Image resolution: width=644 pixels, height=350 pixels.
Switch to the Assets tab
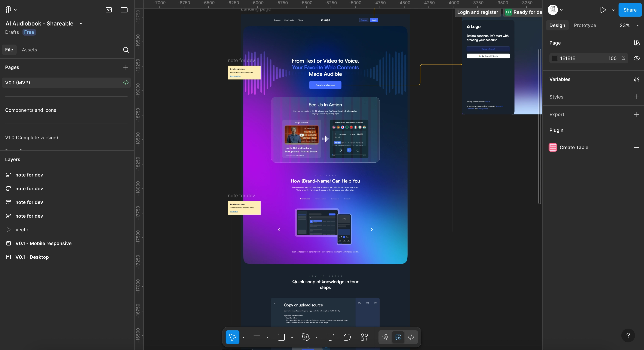29,50
